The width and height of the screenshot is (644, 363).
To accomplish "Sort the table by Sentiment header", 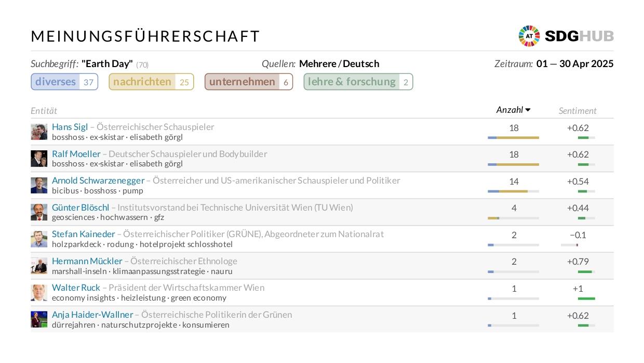I will pyautogui.click(x=578, y=111).
